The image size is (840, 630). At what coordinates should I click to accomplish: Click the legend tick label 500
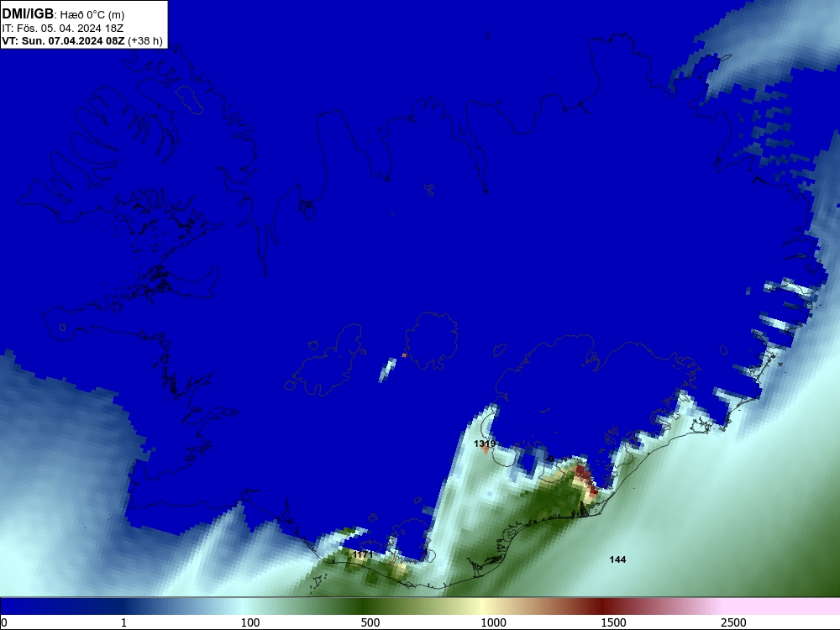[370, 622]
